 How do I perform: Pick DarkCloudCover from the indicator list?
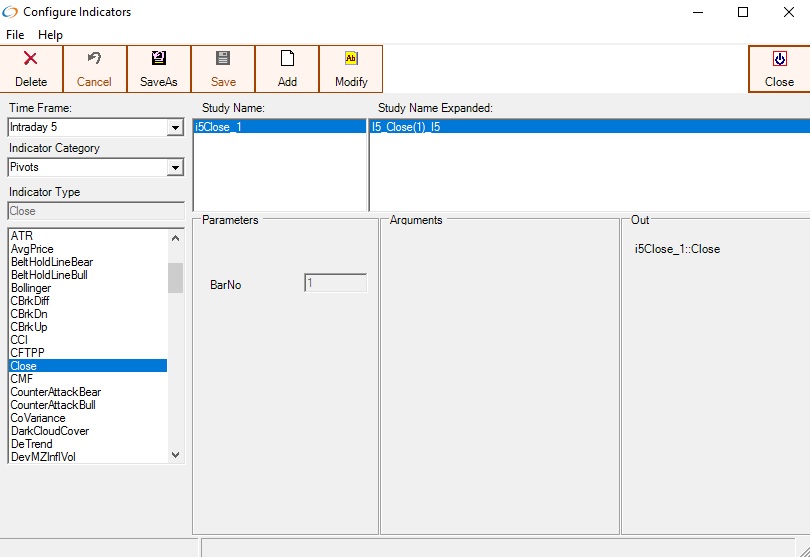50,431
